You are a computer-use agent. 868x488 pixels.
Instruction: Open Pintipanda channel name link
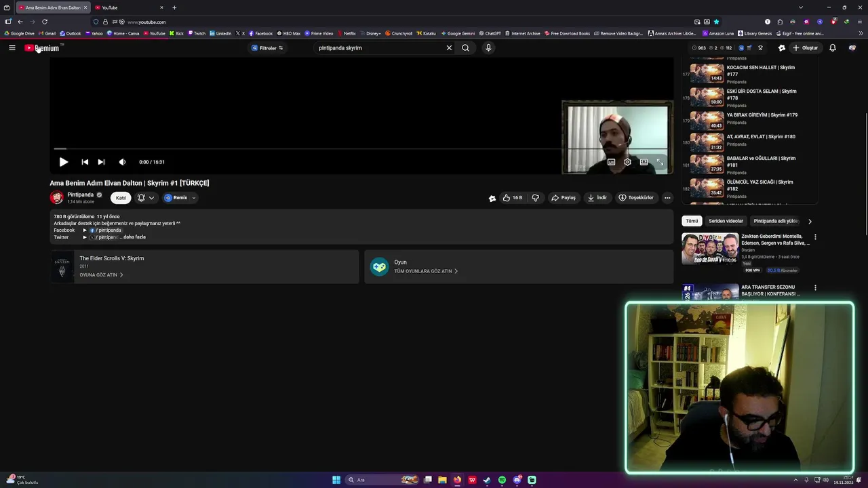(x=81, y=195)
